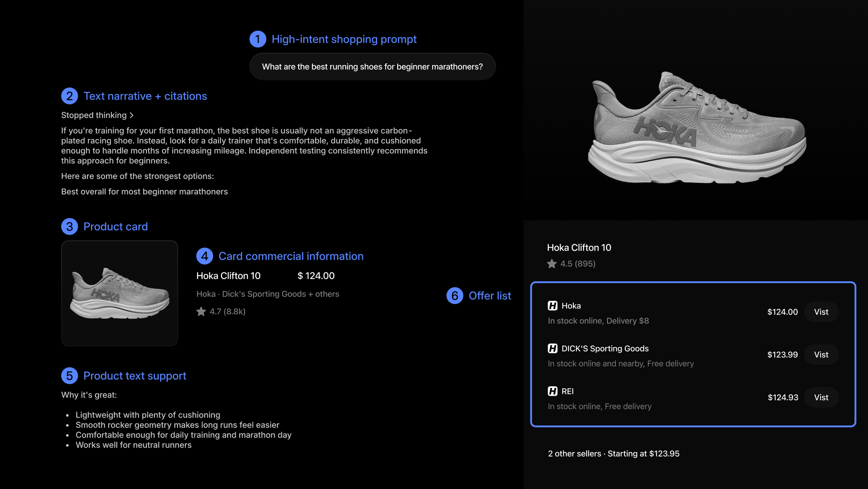The image size is (868, 489).
Task: Click the 'Hoka Clifton 10' heading in detail panel
Action: (579, 248)
